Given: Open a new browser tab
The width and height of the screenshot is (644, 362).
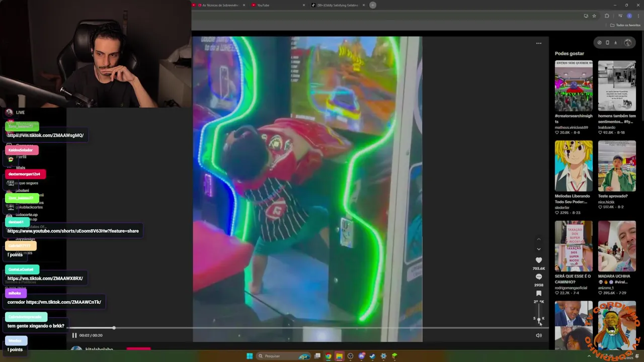Looking at the screenshot, I should pos(373,5).
